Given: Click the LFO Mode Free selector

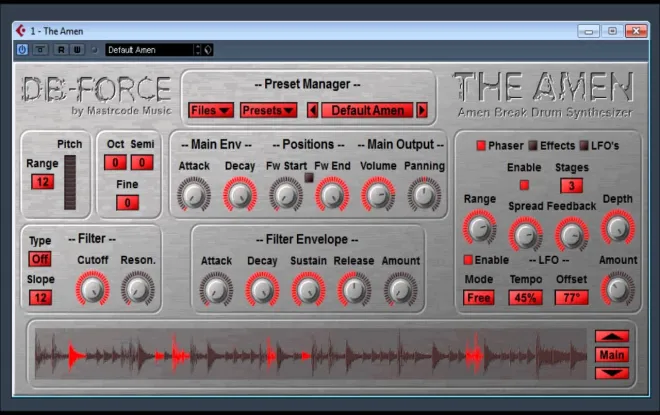Looking at the screenshot, I should [479, 298].
